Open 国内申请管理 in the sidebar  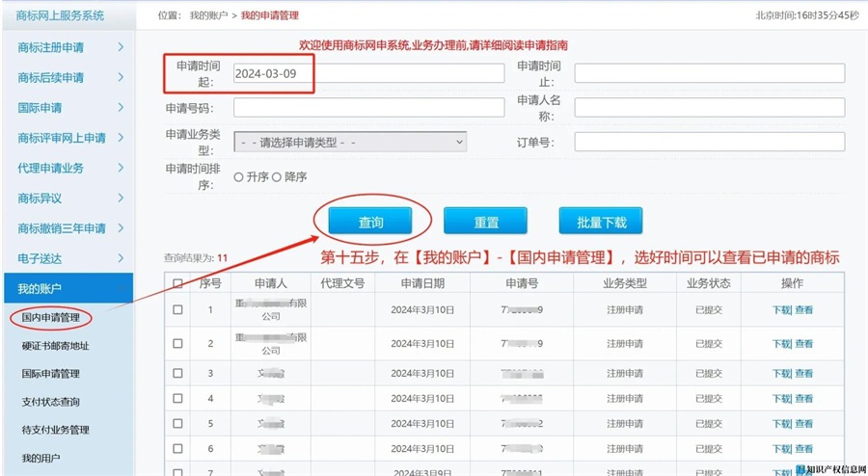click(x=50, y=317)
